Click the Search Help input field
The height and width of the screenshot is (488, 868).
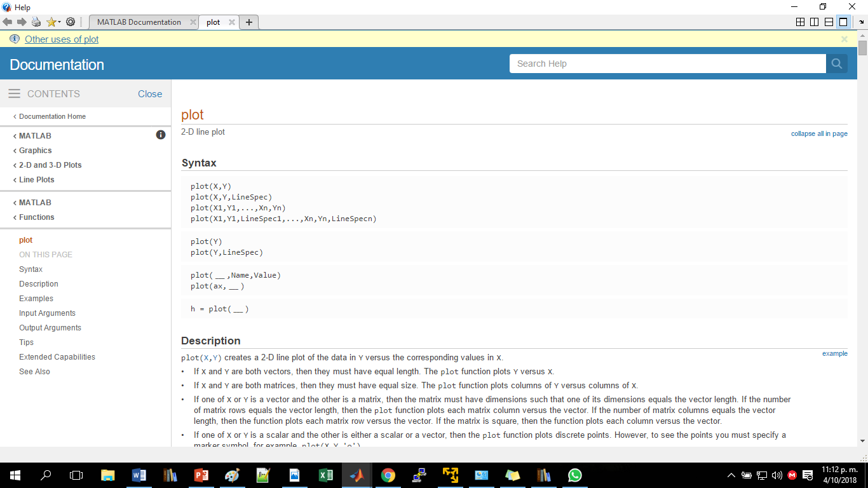(668, 64)
